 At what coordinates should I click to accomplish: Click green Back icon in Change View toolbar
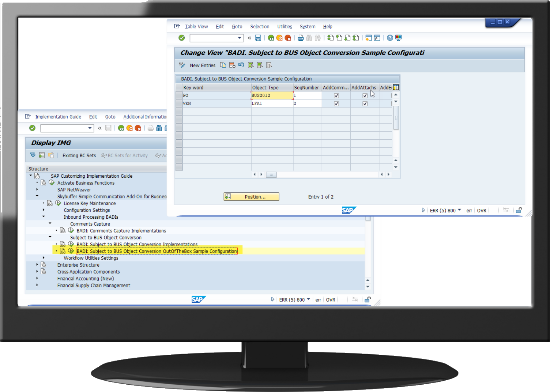point(271,38)
